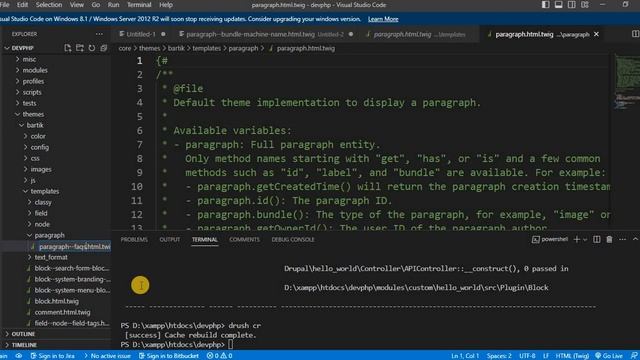640x360 pixels.
Task: Expand the classy folder
Action: (x=43, y=202)
